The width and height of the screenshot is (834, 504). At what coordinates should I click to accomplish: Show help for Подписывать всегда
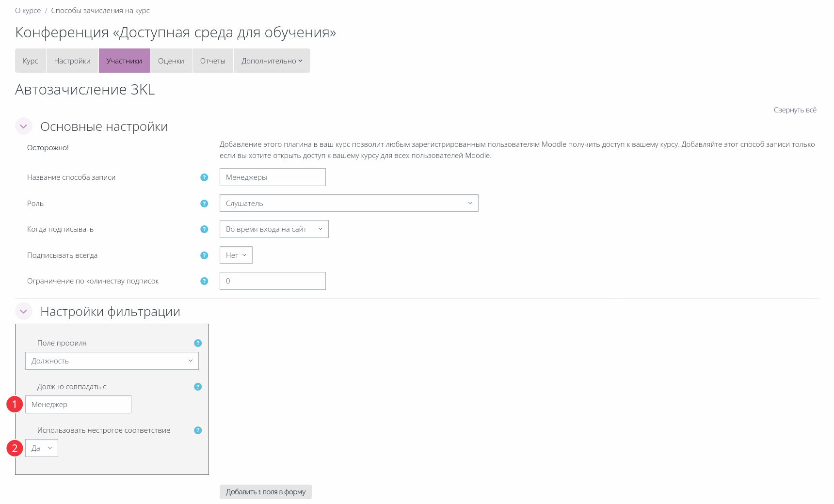click(204, 255)
